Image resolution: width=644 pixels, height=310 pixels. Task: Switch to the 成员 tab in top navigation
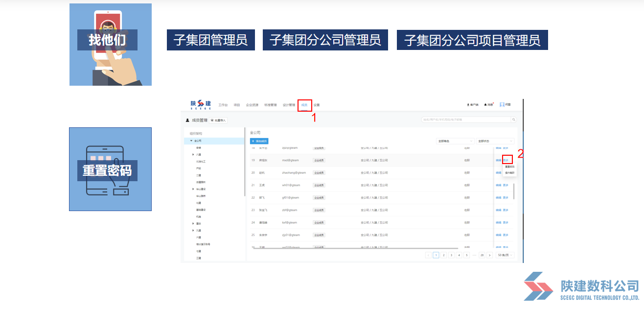[304, 105]
